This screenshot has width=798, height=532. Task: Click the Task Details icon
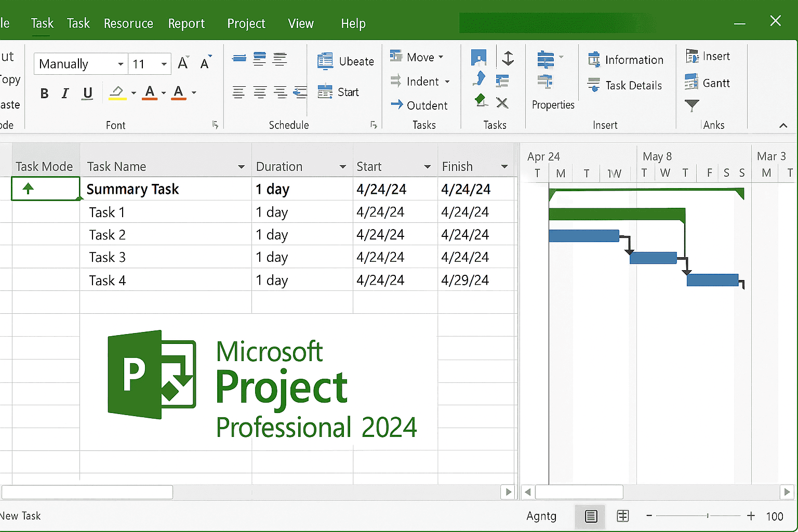[625, 85]
